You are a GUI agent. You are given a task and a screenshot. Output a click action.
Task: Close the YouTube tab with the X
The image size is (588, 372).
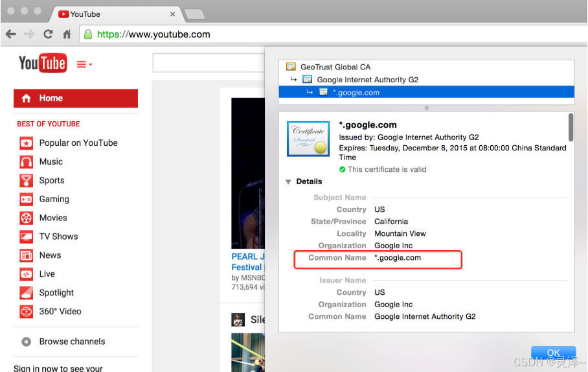tap(172, 14)
